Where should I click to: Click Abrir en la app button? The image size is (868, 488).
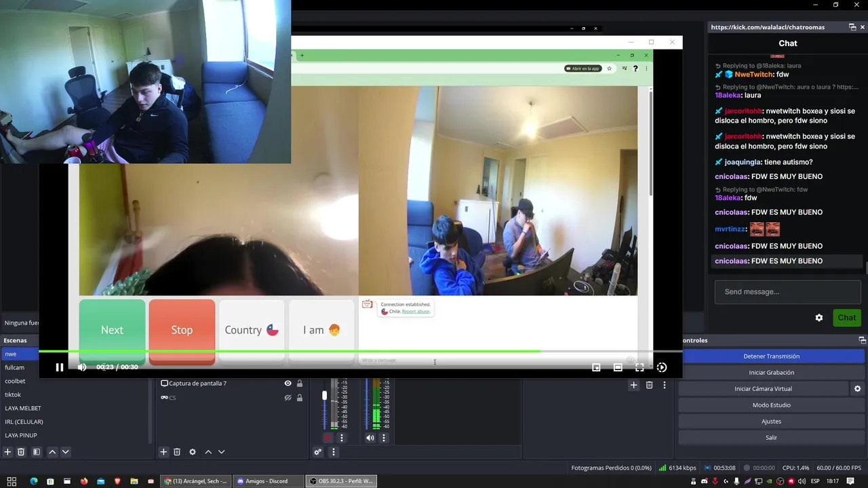click(583, 68)
